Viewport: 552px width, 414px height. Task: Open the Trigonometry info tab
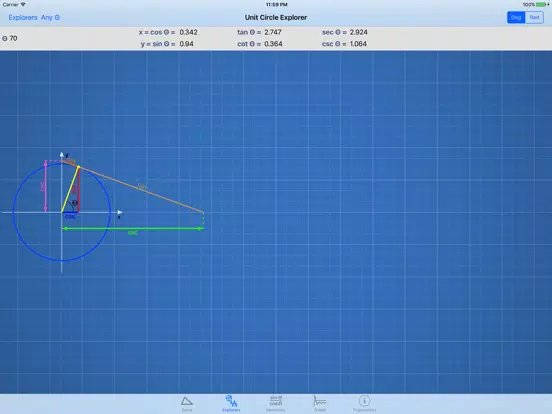(364, 403)
